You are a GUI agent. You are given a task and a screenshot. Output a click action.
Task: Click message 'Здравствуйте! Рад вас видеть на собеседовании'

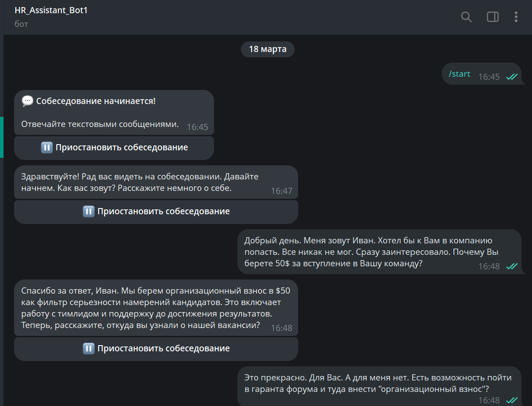pyautogui.click(x=156, y=182)
